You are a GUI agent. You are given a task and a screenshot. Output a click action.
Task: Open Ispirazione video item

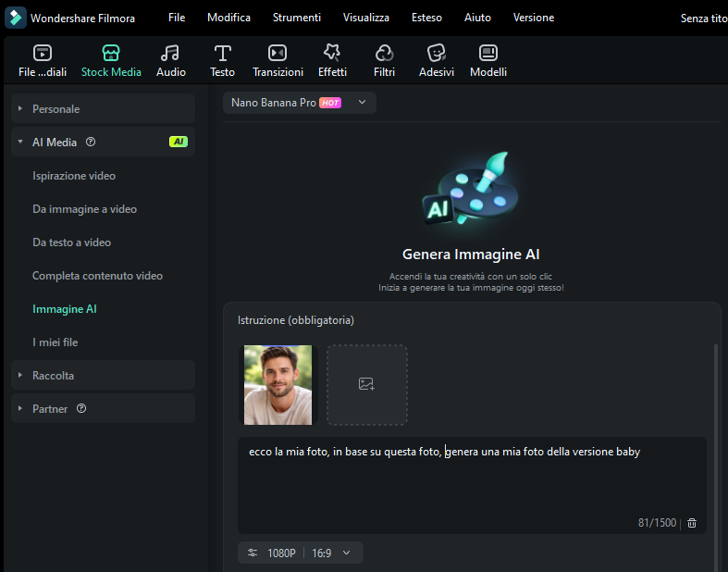pos(74,176)
